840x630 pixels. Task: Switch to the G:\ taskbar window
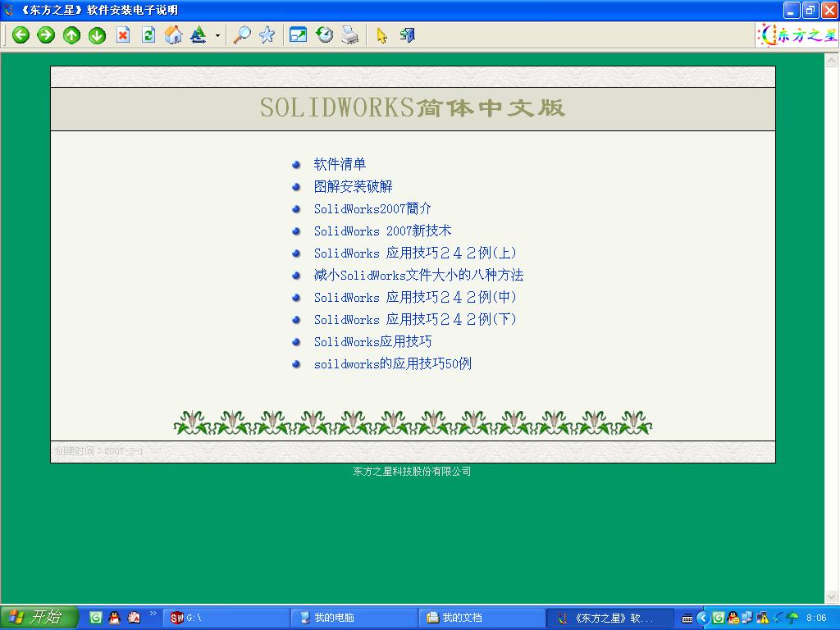(225, 618)
